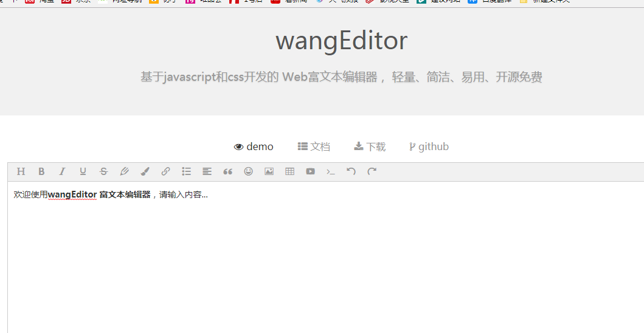Viewport: 644px width, 333px height.
Task: Undo the last edit
Action: click(x=351, y=171)
